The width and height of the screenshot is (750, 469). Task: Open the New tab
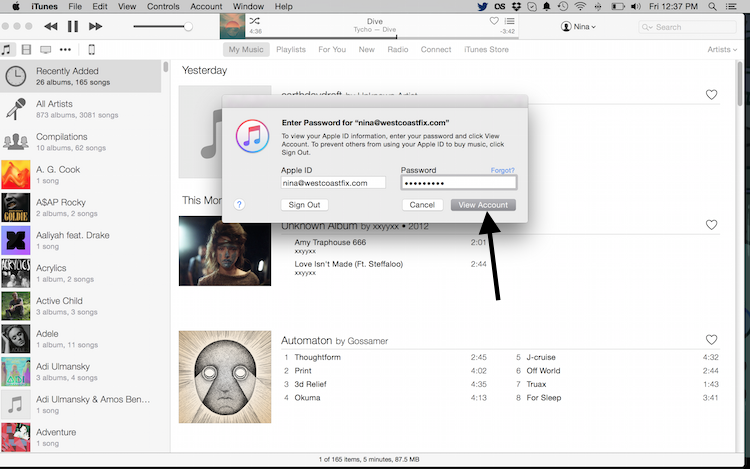point(366,49)
